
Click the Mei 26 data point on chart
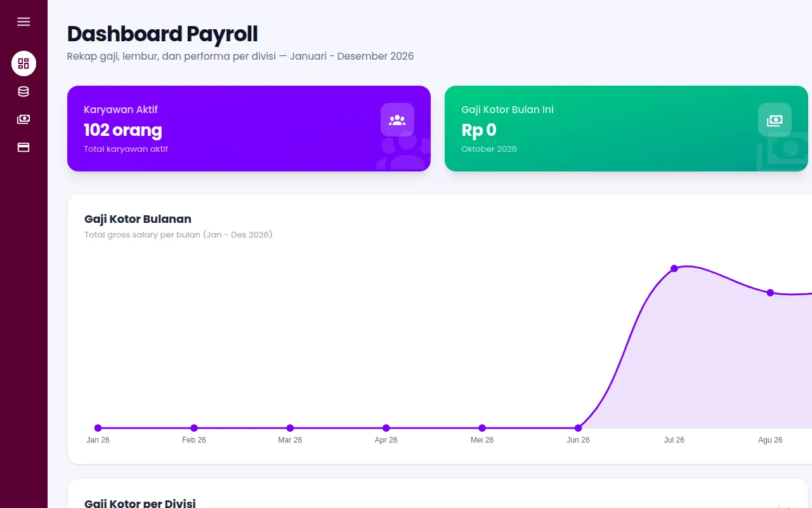[482, 428]
